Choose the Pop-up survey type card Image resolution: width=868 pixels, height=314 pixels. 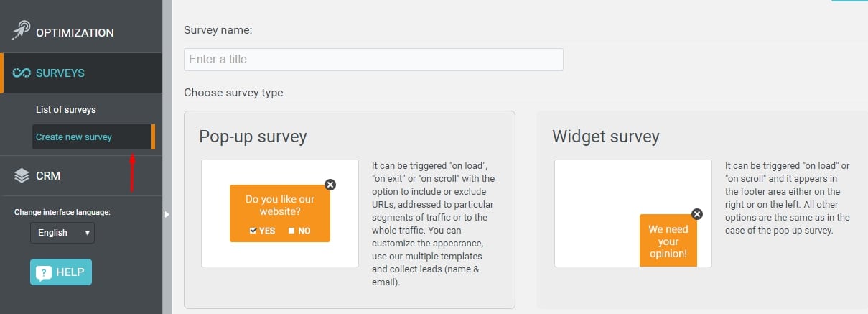350,210
